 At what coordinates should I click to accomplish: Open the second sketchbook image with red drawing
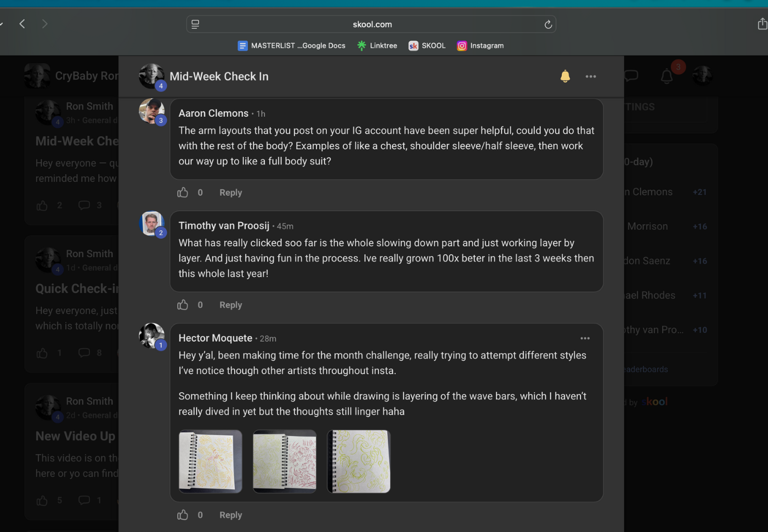285,461
